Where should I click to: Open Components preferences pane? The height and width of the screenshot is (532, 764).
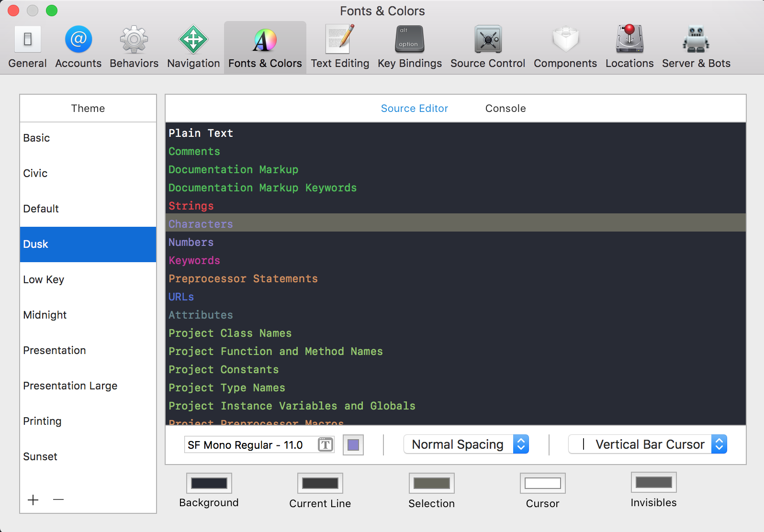(565, 47)
